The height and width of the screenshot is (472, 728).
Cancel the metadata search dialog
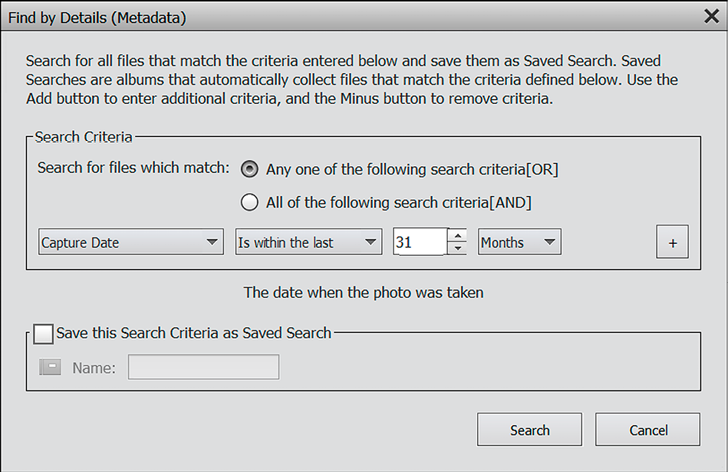pos(648,430)
